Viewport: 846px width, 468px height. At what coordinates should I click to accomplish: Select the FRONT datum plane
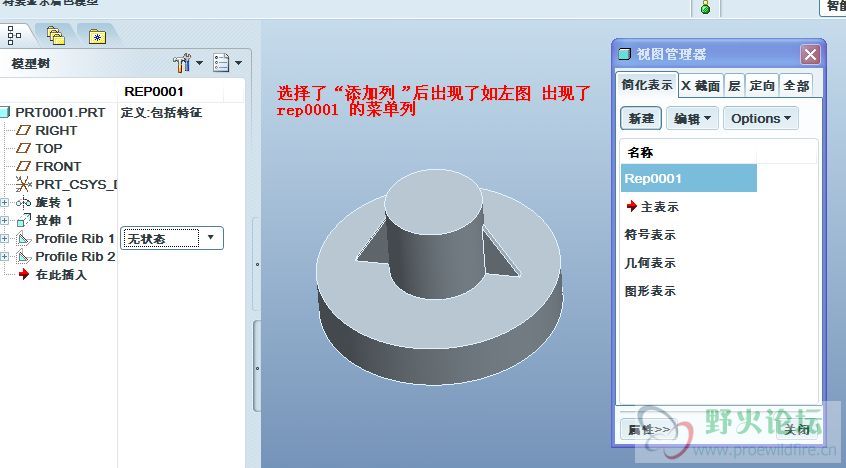point(58,166)
